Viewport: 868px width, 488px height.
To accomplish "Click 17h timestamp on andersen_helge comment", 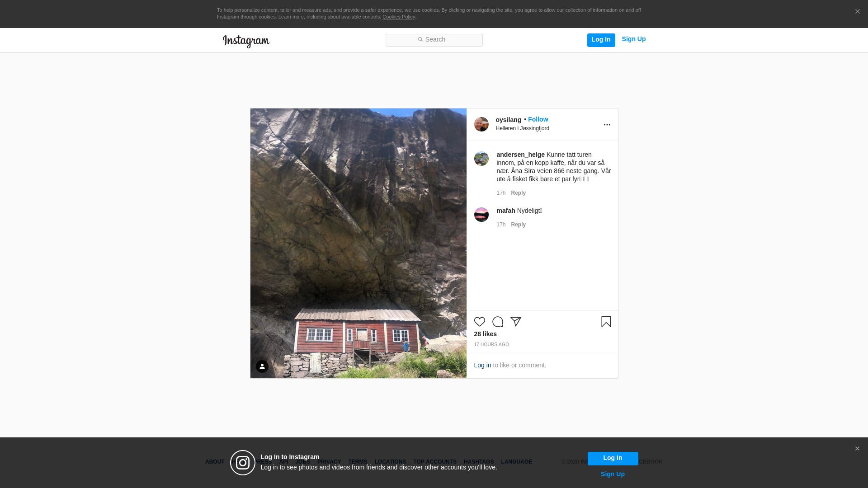I will pos(501,193).
